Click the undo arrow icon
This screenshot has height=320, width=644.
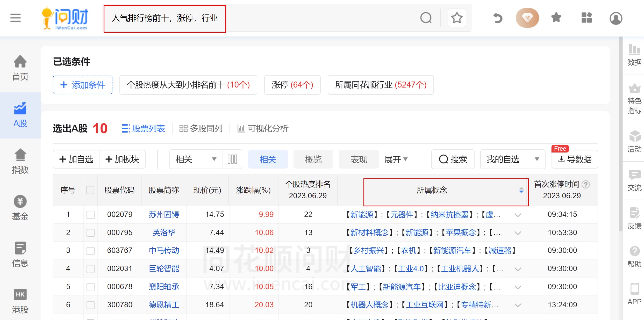point(497,18)
